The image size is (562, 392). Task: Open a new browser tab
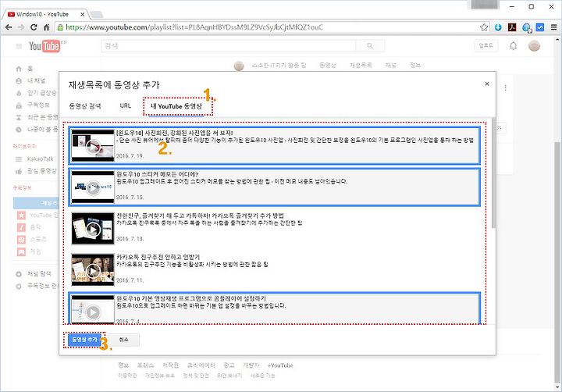[97, 14]
